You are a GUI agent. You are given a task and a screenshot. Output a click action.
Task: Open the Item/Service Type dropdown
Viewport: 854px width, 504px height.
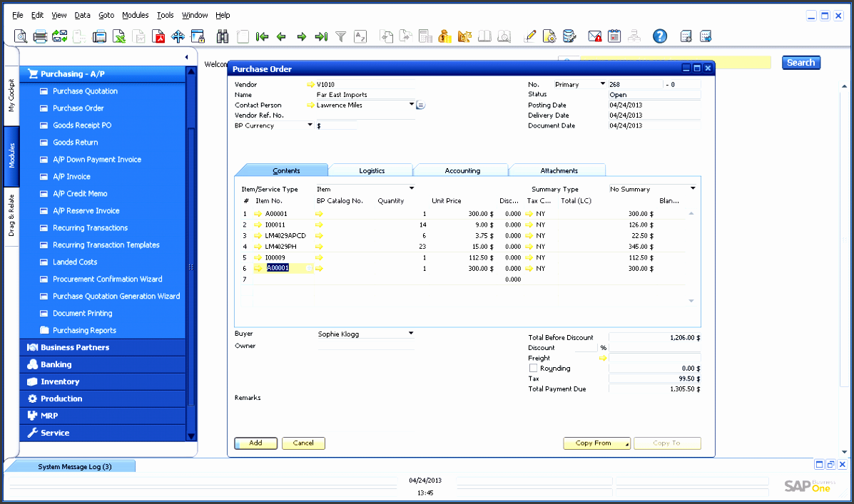tap(412, 189)
